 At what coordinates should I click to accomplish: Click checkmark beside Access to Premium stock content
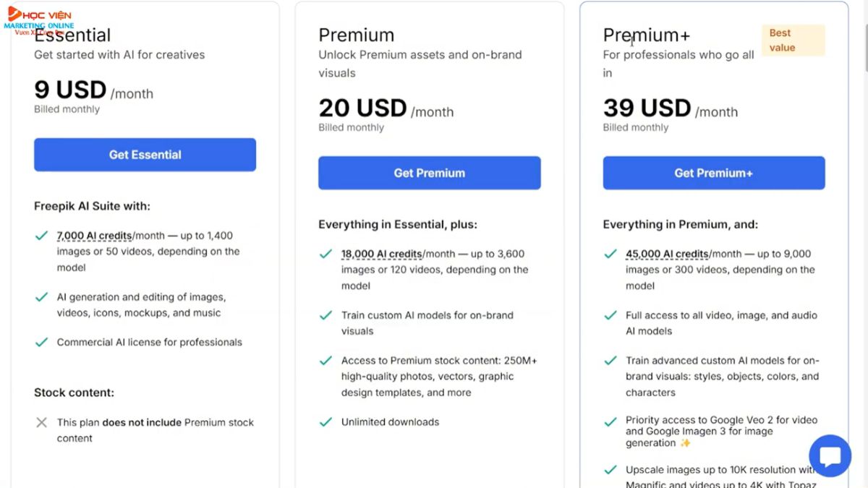tap(326, 360)
